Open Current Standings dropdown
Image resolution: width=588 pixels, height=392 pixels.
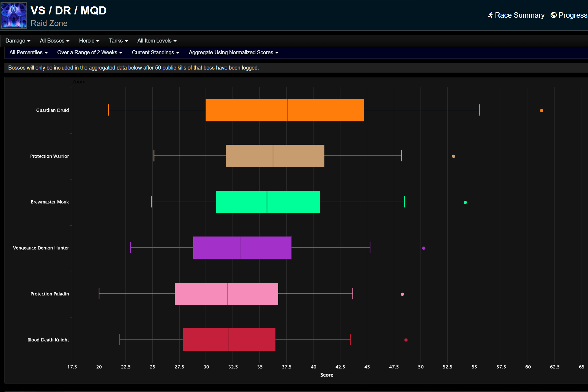click(x=155, y=52)
